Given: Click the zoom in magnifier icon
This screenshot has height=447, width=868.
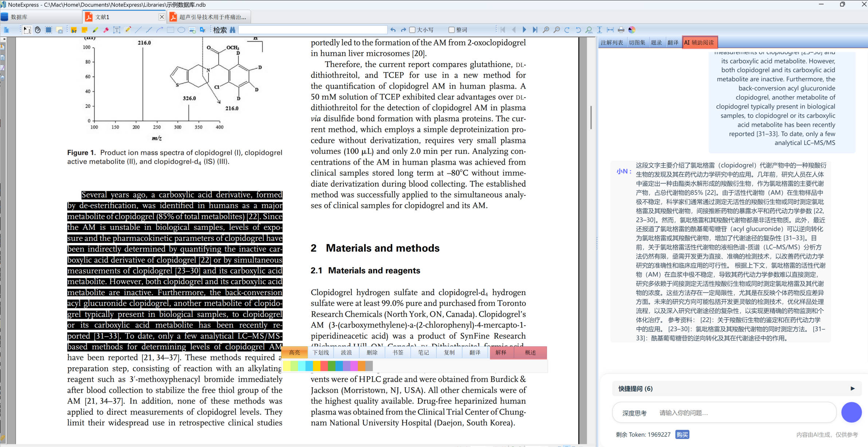Looking at the screenshot, I should 546,30.
